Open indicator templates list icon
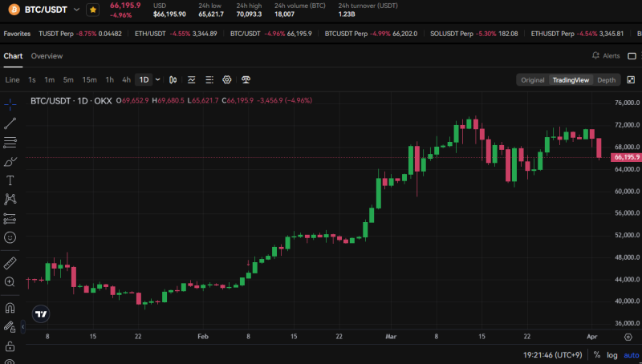Image resolution: width=642 pixels, height=364 pixels. click(209, 79)
